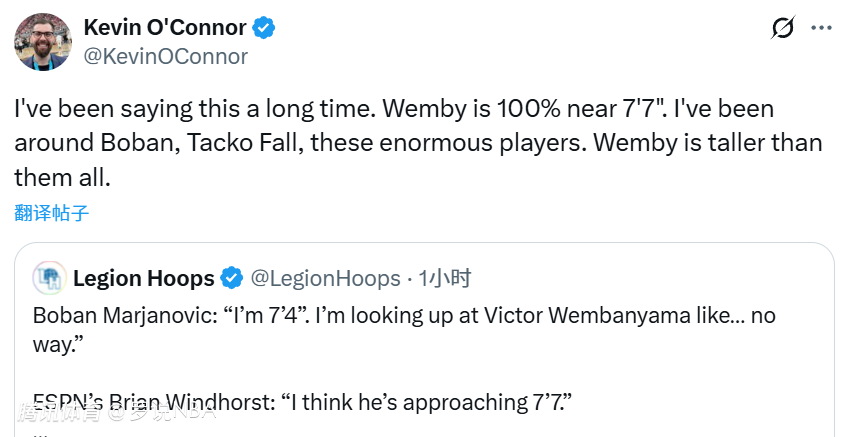Open the Kevin O'Connor display name
Screen dimensions: 850x437
pyautogui.click(x=165, y=28)
